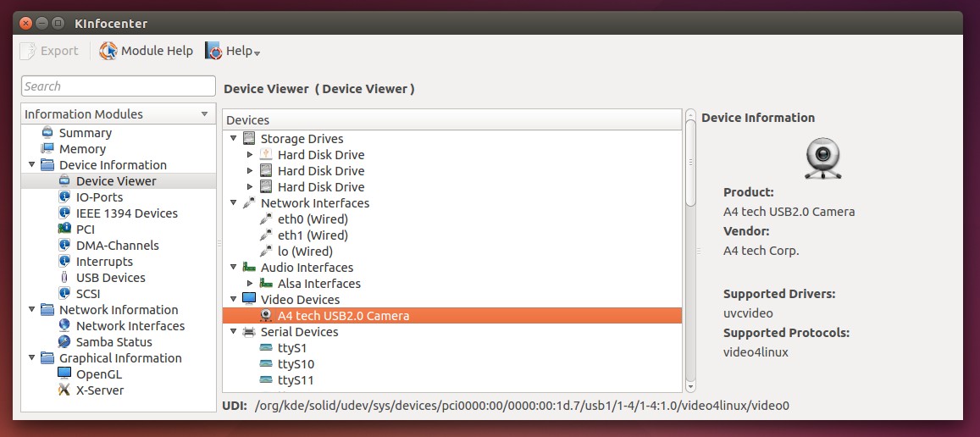Viewport: 980px width, 437px height.
Task: Expand the first Hard Disk Drive entry
Action: click(x=250, y=155)
